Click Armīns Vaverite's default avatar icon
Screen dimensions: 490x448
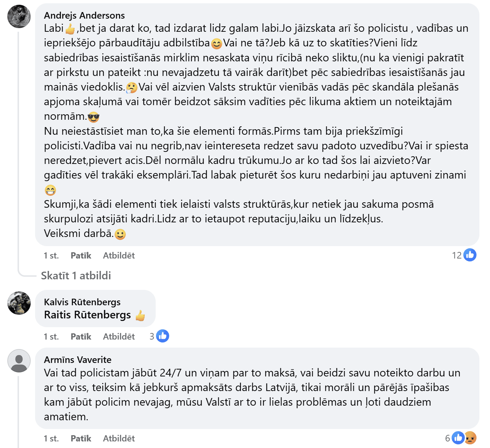click(x=19, y=360)
